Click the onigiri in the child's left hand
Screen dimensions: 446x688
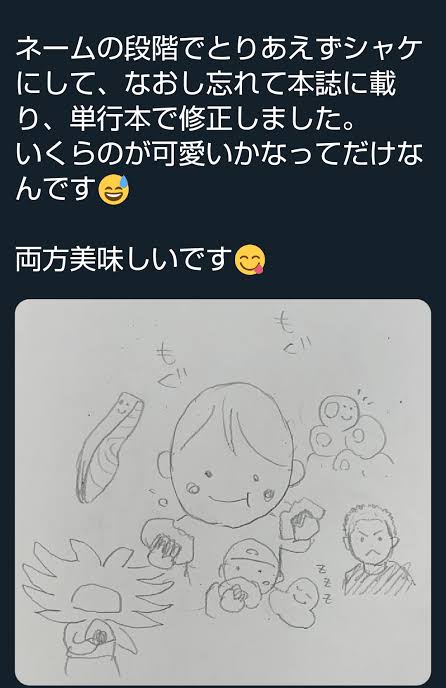301,522
